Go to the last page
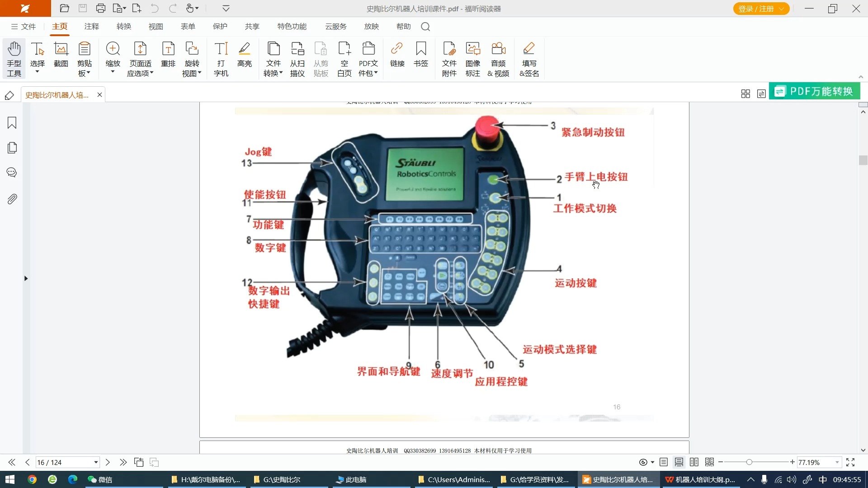 click(x=123, y=462)
